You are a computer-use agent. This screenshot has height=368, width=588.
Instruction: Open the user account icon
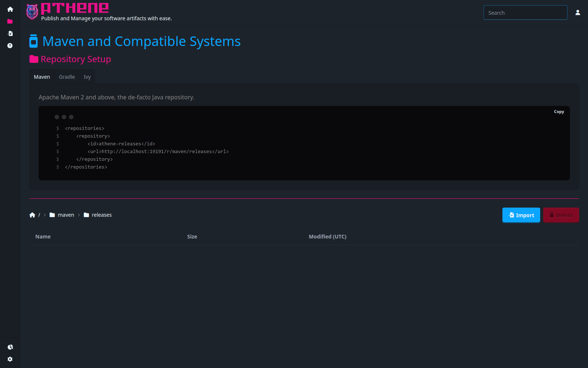tap(578, 13)
